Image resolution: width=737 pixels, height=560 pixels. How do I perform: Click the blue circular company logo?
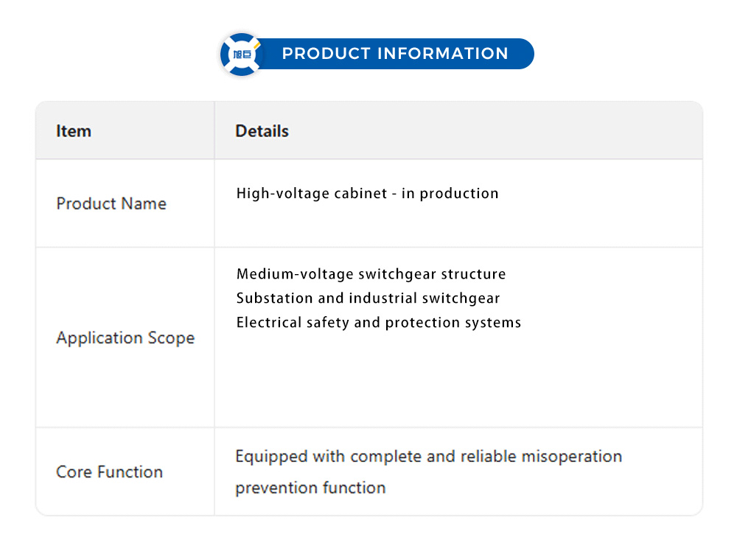(x=242, y=54)
